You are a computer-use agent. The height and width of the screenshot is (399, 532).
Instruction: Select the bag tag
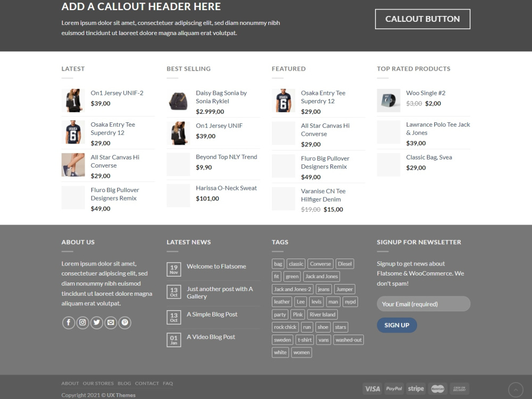pos(278,264)
